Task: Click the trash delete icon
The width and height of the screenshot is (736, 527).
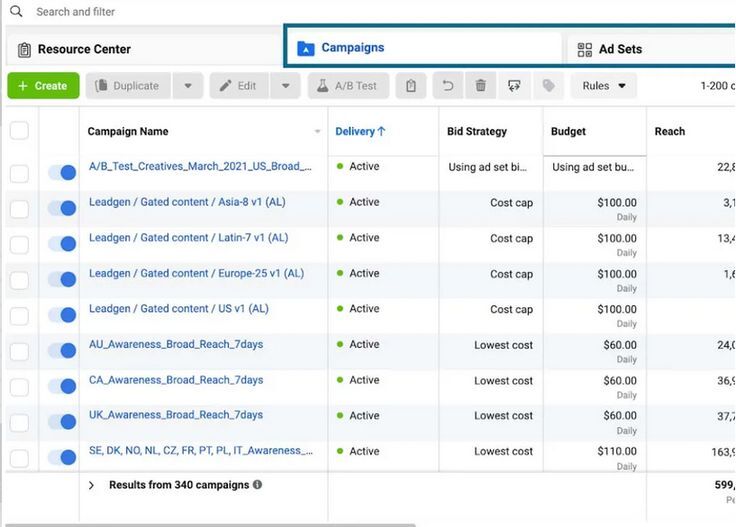Action: pos(481,86)
